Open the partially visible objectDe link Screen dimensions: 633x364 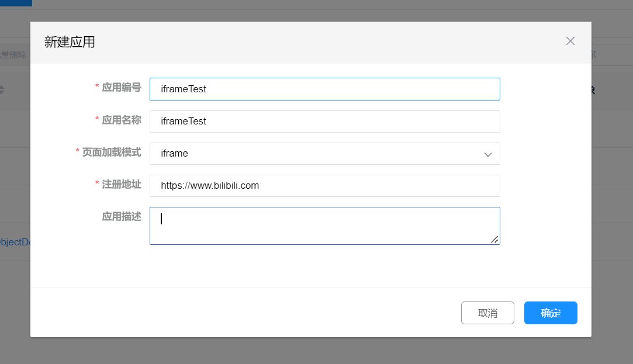[x=15, y=242]
